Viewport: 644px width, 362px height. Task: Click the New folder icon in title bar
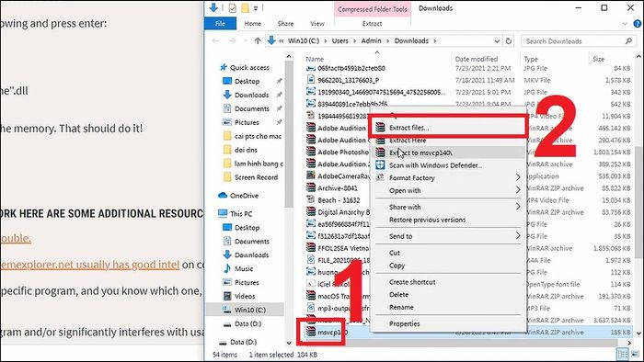click(246, 7)
